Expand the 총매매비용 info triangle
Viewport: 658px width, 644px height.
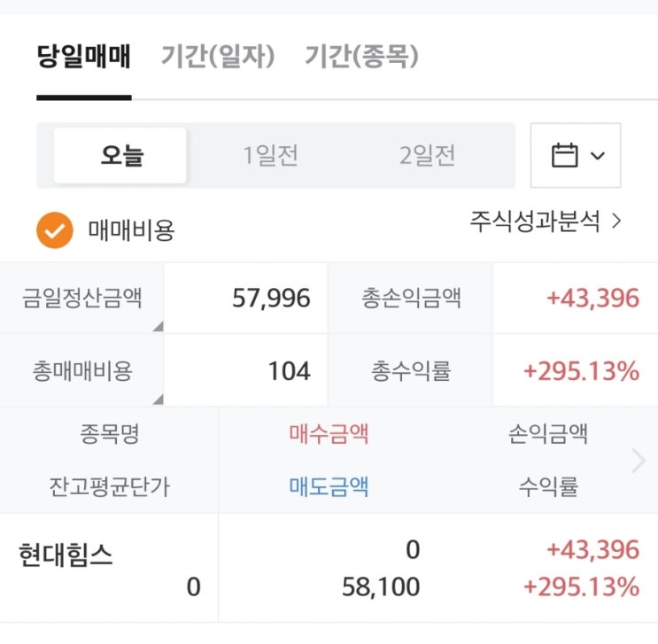pyautogui.click(x=158, y=400)
